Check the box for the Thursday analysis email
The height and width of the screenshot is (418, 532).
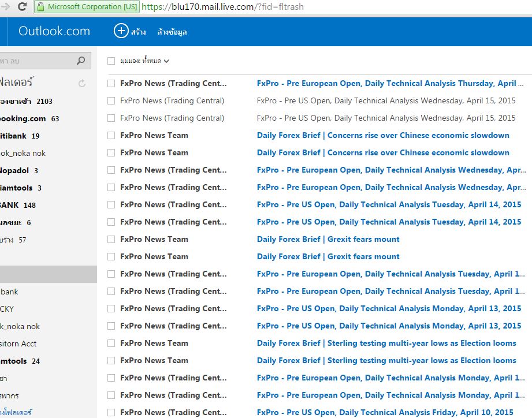pyautogui.click(x=111, y=83)
